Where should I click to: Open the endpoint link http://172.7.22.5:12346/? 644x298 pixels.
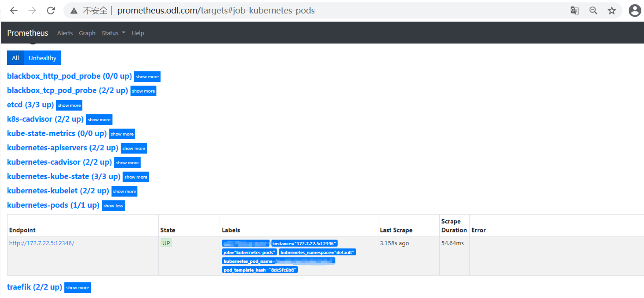(42, 243)
